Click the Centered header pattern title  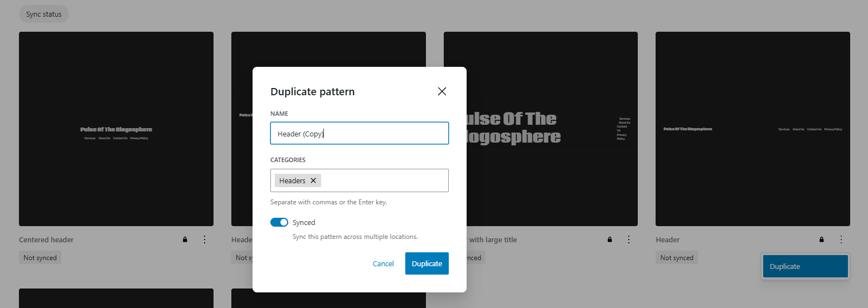coord(46,240)
